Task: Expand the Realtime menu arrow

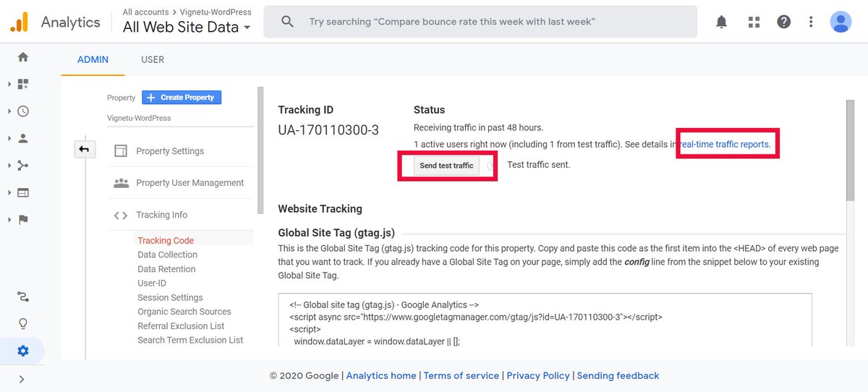Action: click(x=9, y=111)
